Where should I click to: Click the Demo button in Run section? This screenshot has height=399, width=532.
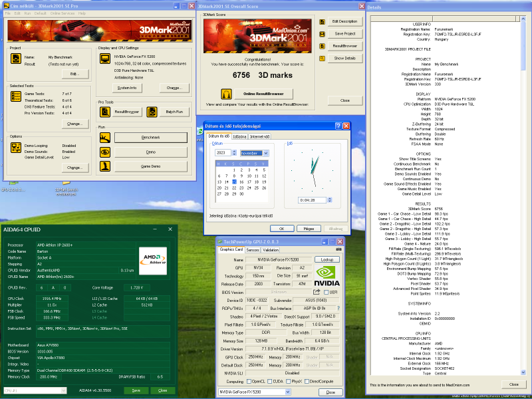point(151,152)
